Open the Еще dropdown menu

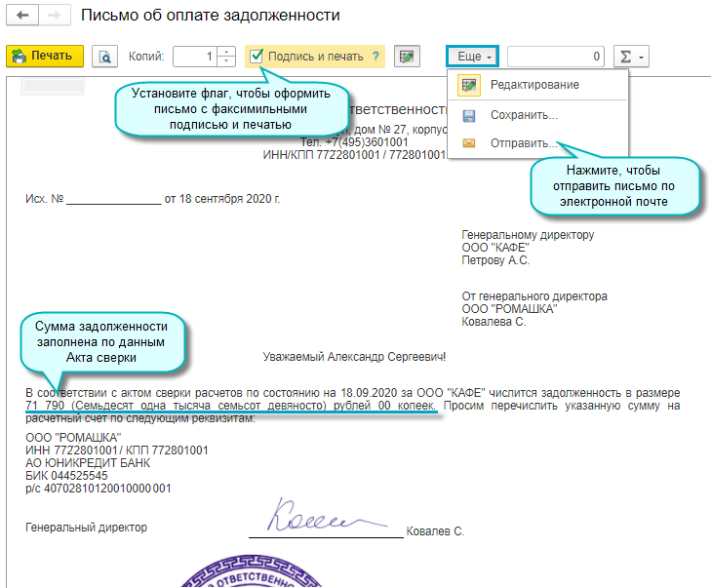tap(472, 57)
